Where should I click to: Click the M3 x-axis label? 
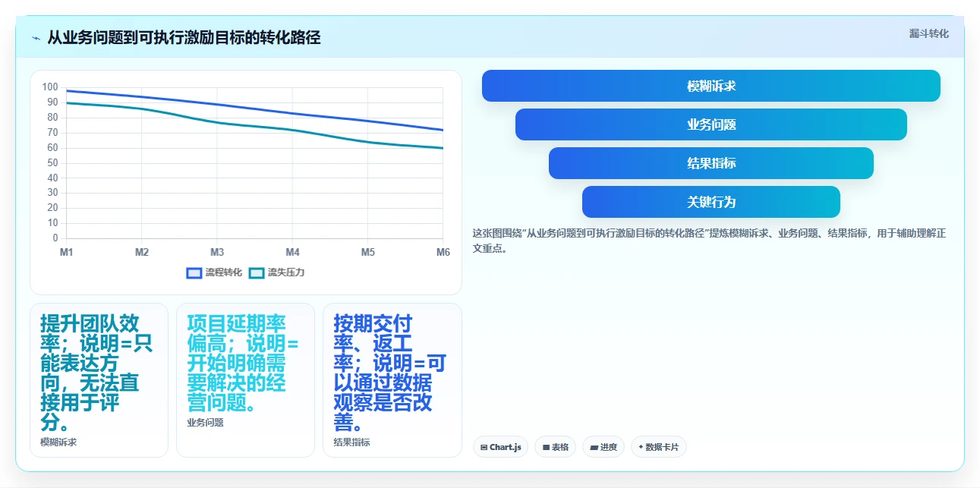pos(217,252)
